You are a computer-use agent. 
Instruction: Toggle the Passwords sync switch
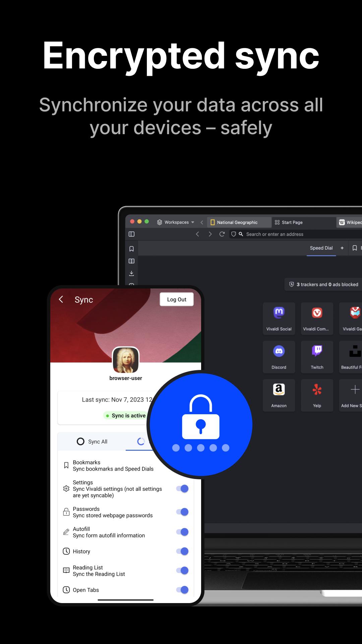coord(182,512)
